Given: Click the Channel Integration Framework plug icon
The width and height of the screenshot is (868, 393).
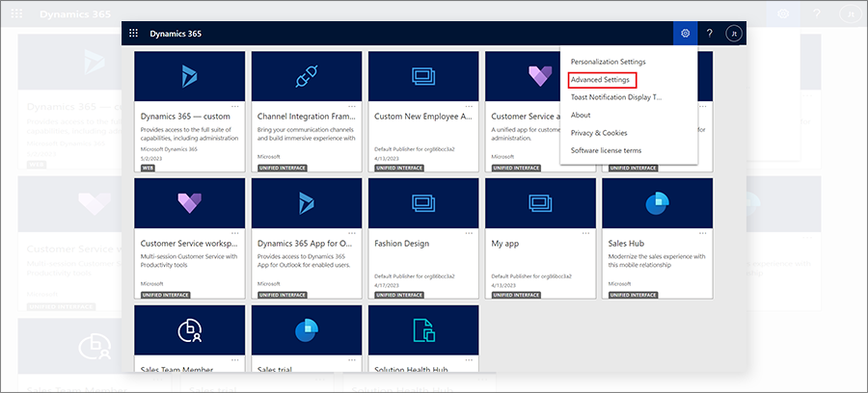Looking at the screenshot, I should (x=307, y=76).
